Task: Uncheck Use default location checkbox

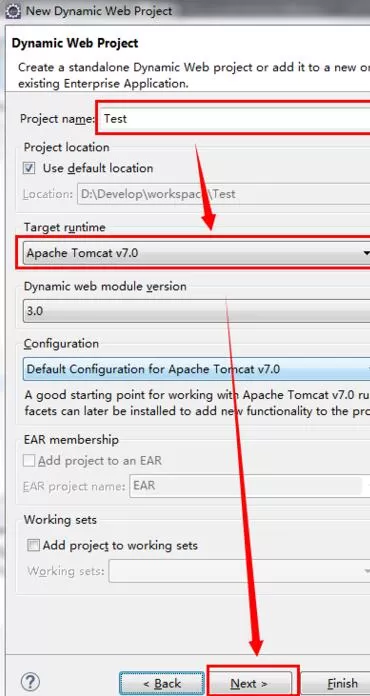Action: tap(30, 169)
